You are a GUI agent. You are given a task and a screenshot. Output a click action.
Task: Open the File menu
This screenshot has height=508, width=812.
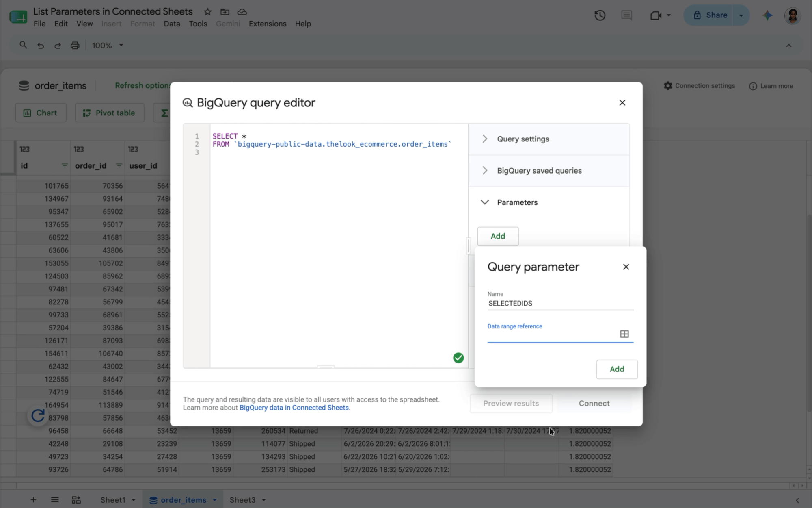[39, 24]
